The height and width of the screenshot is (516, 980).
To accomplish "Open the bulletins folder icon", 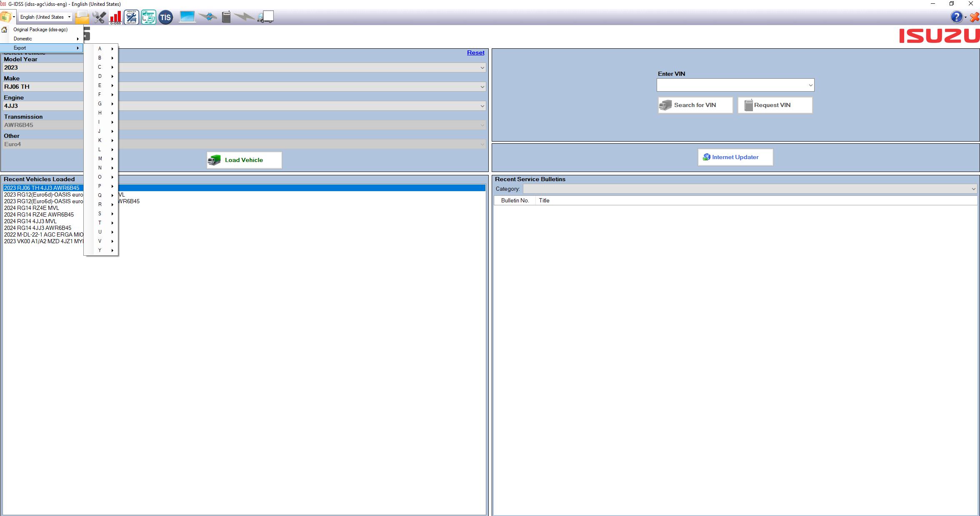I will click(x=82, y=17).
